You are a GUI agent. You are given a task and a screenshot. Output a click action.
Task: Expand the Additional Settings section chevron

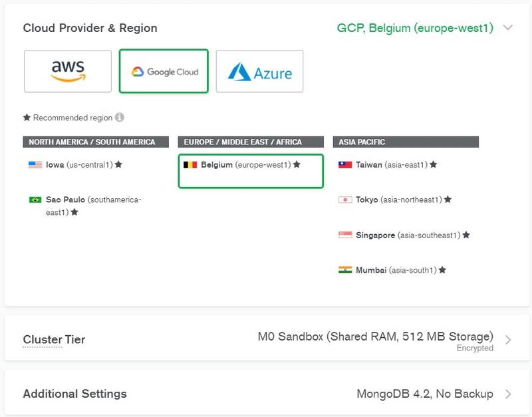508,394
